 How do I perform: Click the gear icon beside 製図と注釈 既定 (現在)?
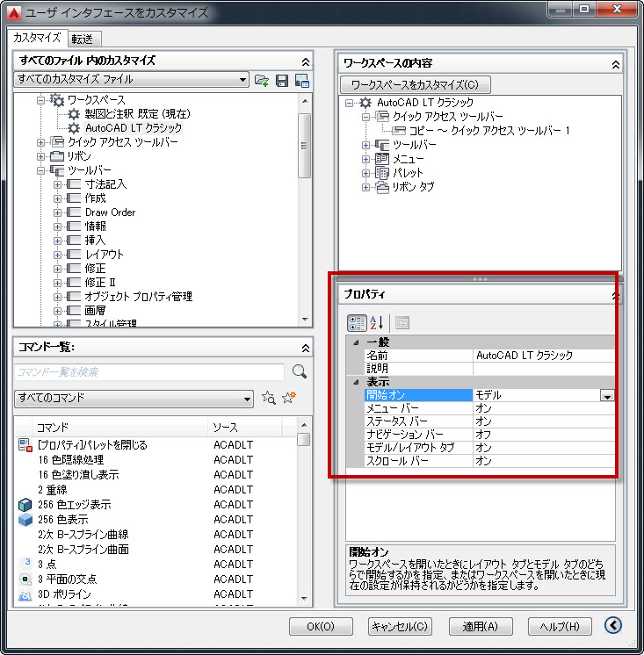[x=74, y=114]
